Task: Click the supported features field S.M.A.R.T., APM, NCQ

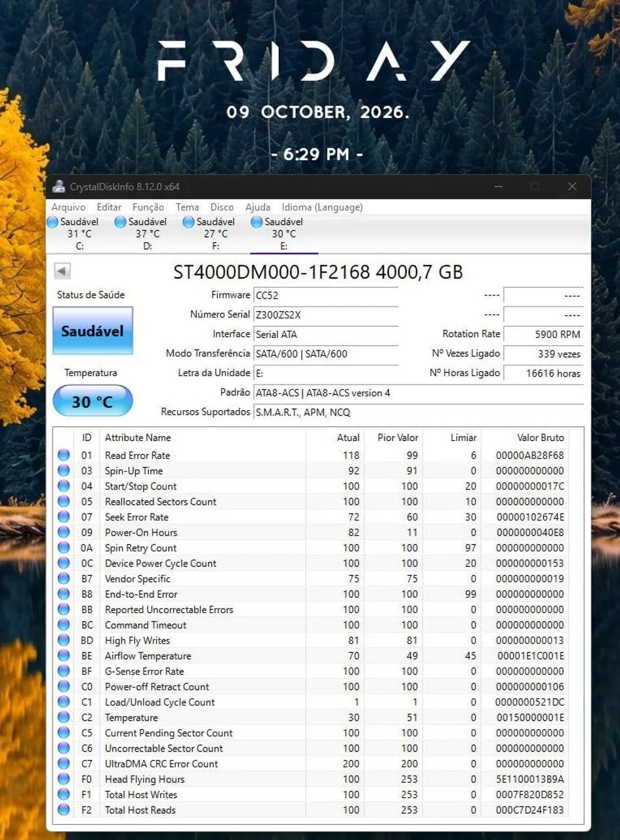Action: click(419, 412)
